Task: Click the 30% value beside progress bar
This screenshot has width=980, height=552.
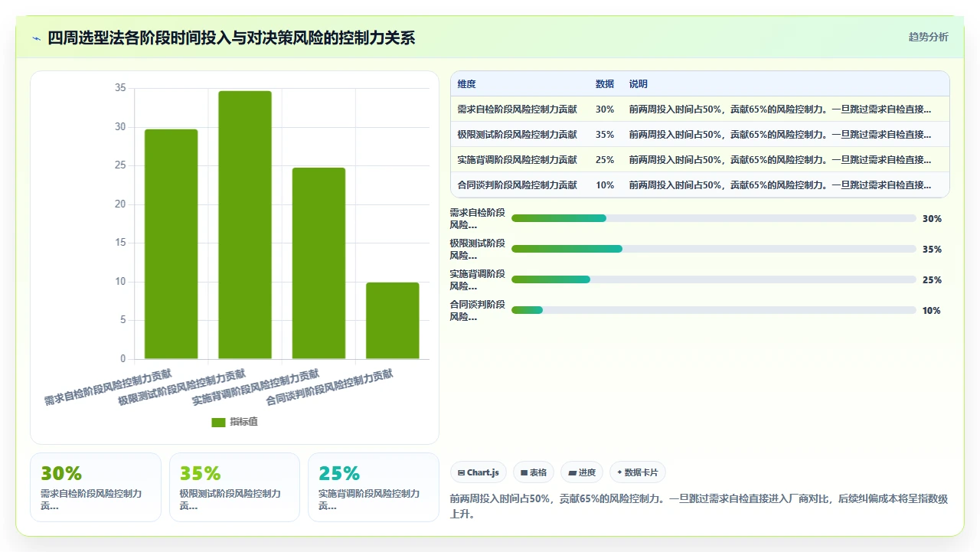Action: coord(932,218)
